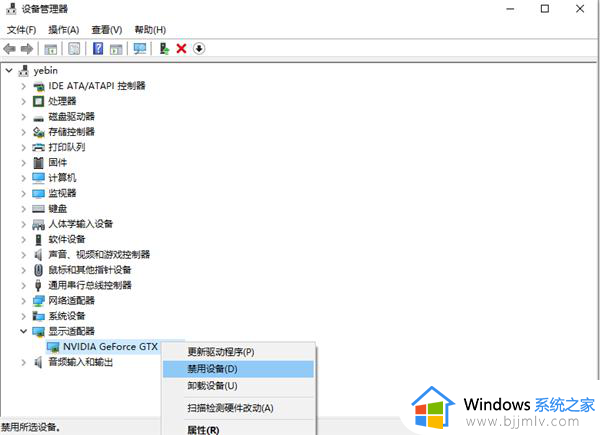The width and height of the screenshot is (600, 435).
Task: Select the 通用串行总线控制器 label
Action: click(90, 285)
